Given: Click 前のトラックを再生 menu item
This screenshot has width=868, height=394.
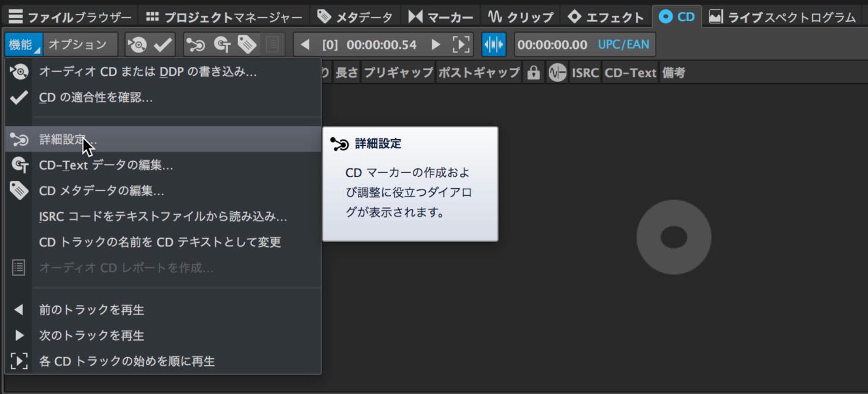Looking at the screenshot, I should [163, 310].
